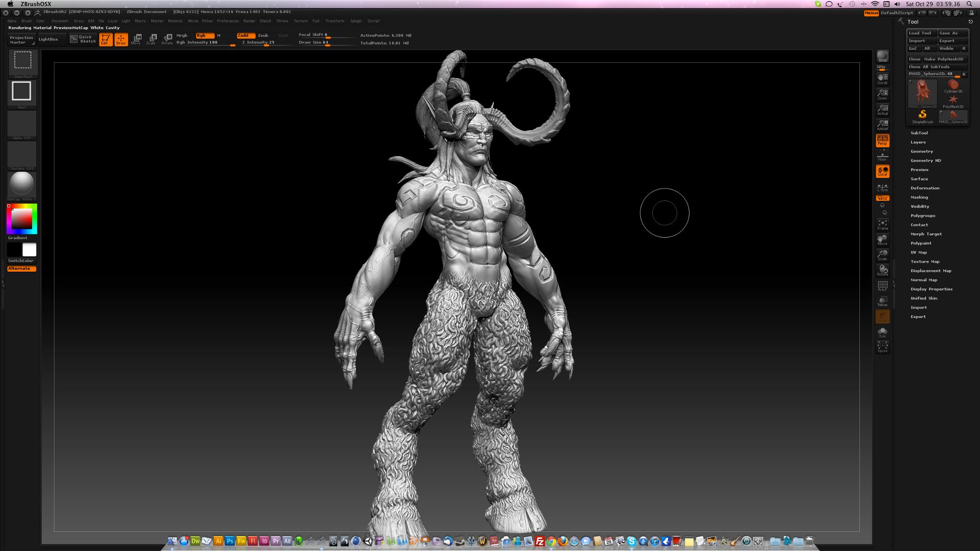The width and height of the screenshot is (980, 551).
Task: Toggle XYZ rotation mode
Action: tap(882, 198)
